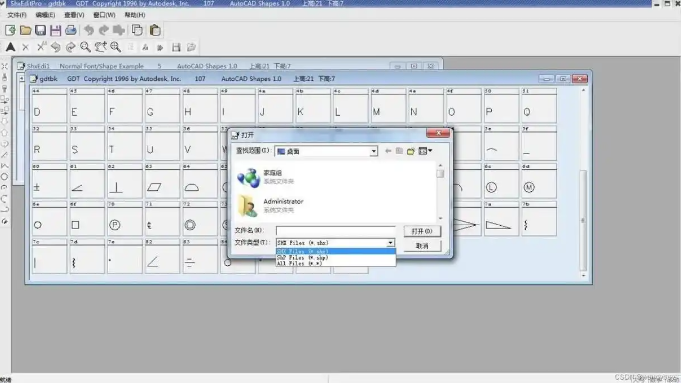Open the 帮助(H) menu
The height and width of the screenshot is (383, 681).
coord(135,15)
